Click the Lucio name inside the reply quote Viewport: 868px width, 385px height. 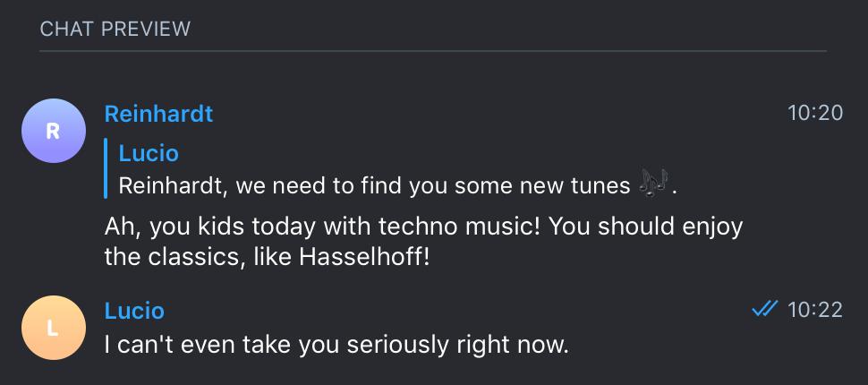(x=149, y=153)
